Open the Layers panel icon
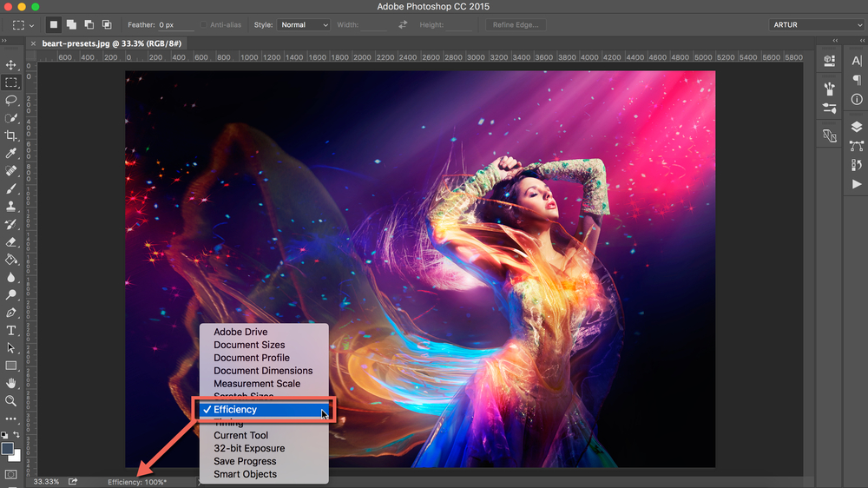The width and height of the screenshot is (868, 488). pos(857,127)
